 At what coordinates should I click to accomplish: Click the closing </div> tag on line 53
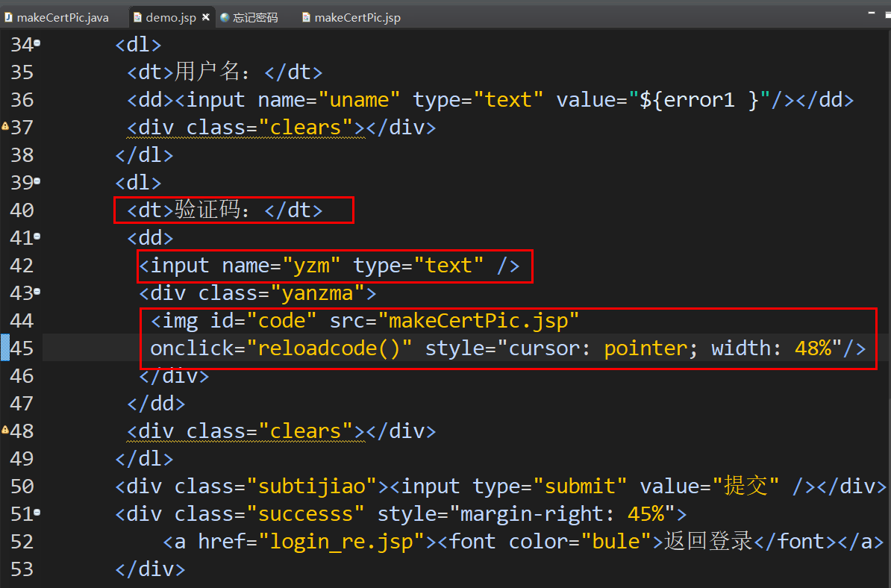coord(150,569)
